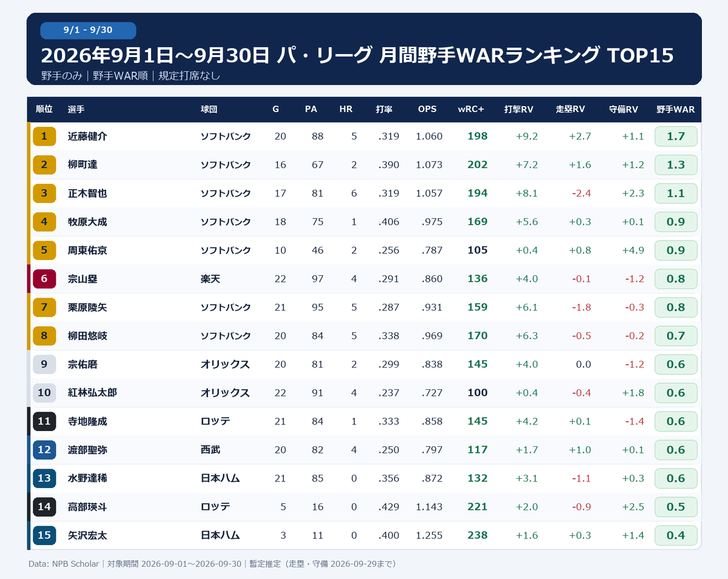Viewport: 728px width, 579px height.
Task: Click the 楽天 team cell
Action: (211, 279)
